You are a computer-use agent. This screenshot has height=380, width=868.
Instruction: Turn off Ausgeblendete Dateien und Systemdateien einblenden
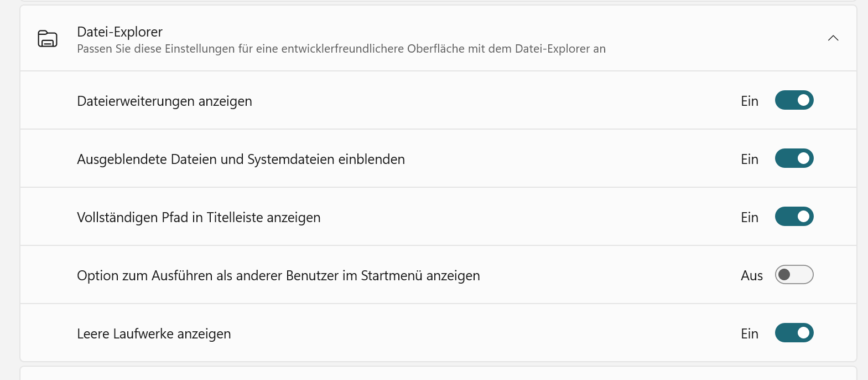(x=794, y=158)
